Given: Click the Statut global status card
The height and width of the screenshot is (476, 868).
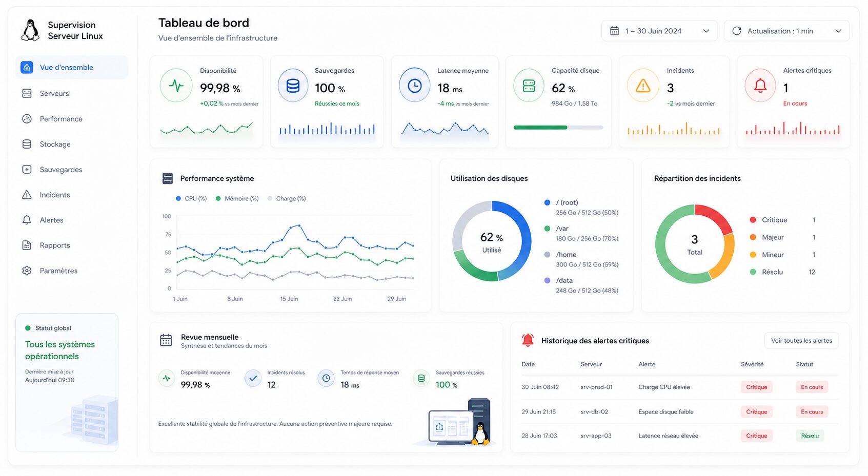Looking at the screenshot, I should 67,382.
